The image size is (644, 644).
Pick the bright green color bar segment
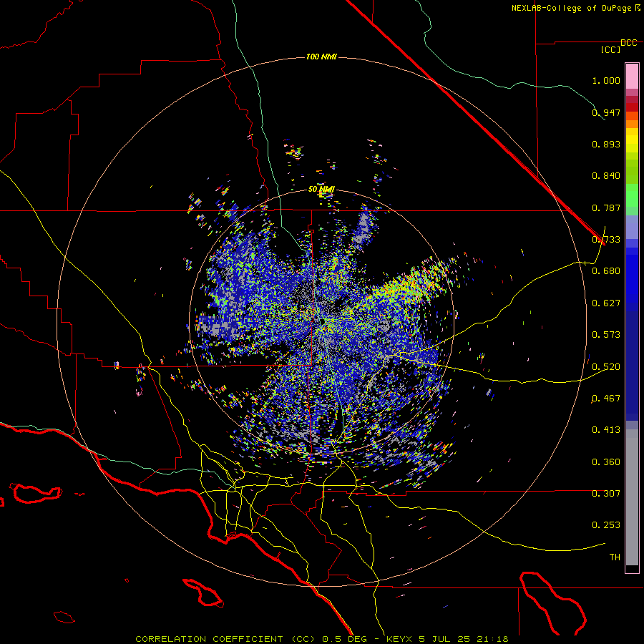pos(632,195)
